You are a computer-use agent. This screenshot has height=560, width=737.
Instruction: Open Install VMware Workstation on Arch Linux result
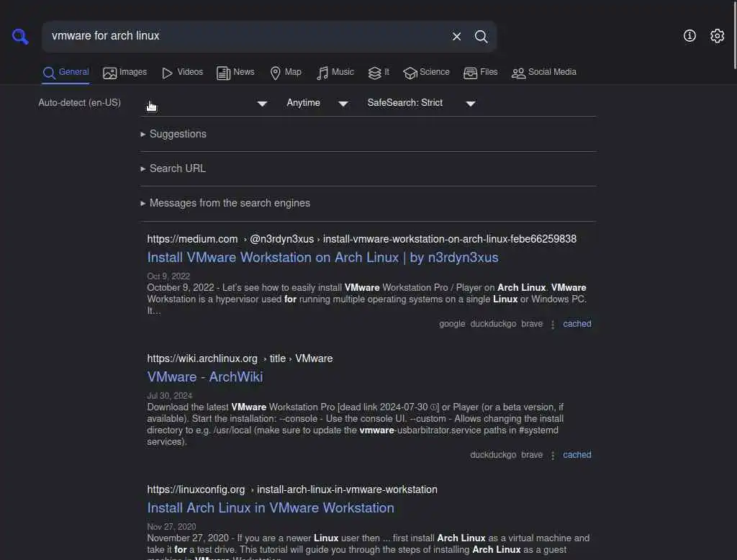[322, 258]
